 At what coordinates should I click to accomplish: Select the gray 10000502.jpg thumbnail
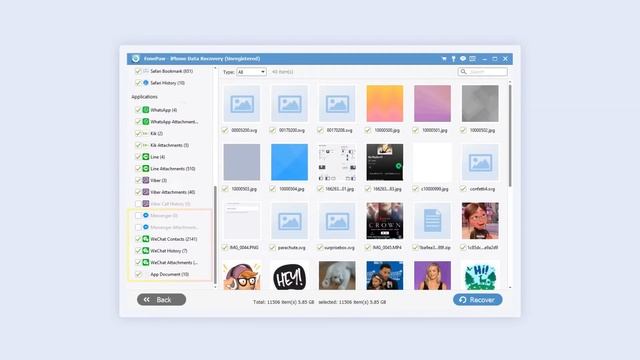coord(480,104)
